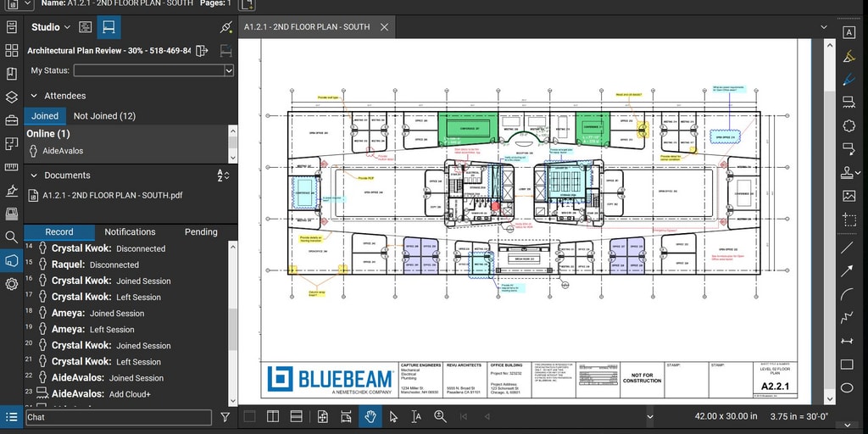Open the Signatures pen panel icon
This screenshot has width=868, height=434.
click(x=12, y=191)
